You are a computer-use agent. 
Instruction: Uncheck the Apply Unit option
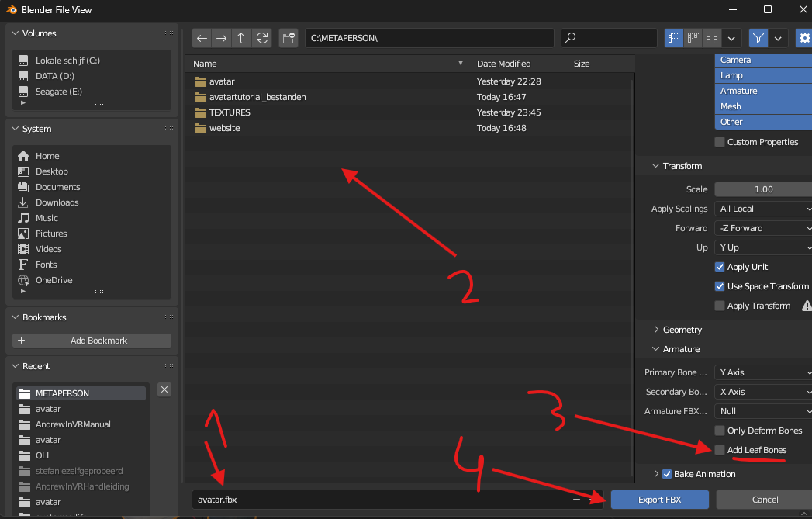[719, 267]
